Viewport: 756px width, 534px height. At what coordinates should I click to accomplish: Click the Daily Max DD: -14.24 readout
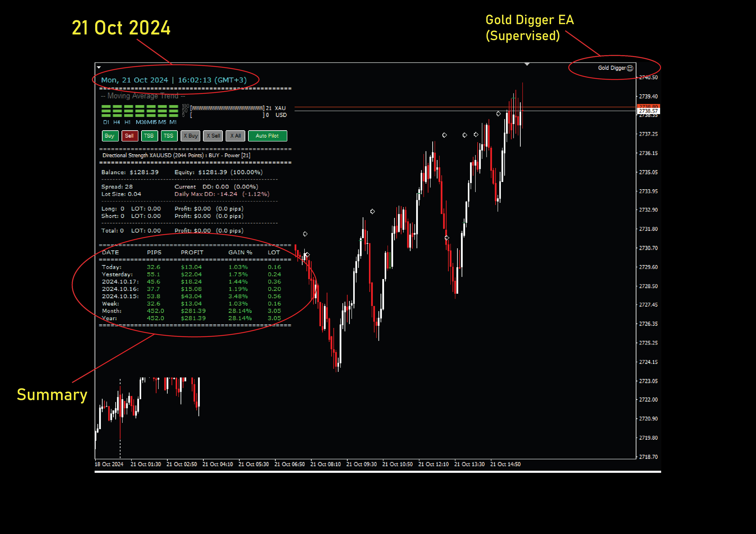(222, 194)
